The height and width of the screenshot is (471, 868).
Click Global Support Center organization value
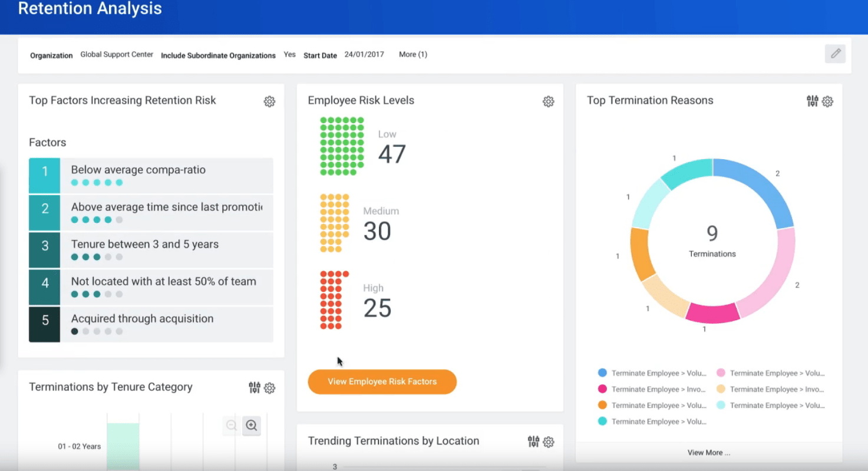click(x=117, y=54)
